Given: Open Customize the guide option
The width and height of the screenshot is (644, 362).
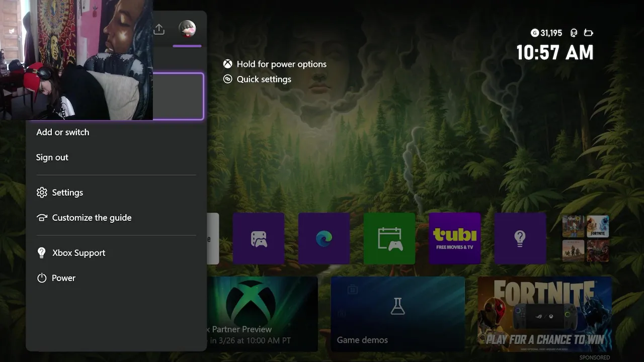Looking at the screenshot, I should (92, 218).
